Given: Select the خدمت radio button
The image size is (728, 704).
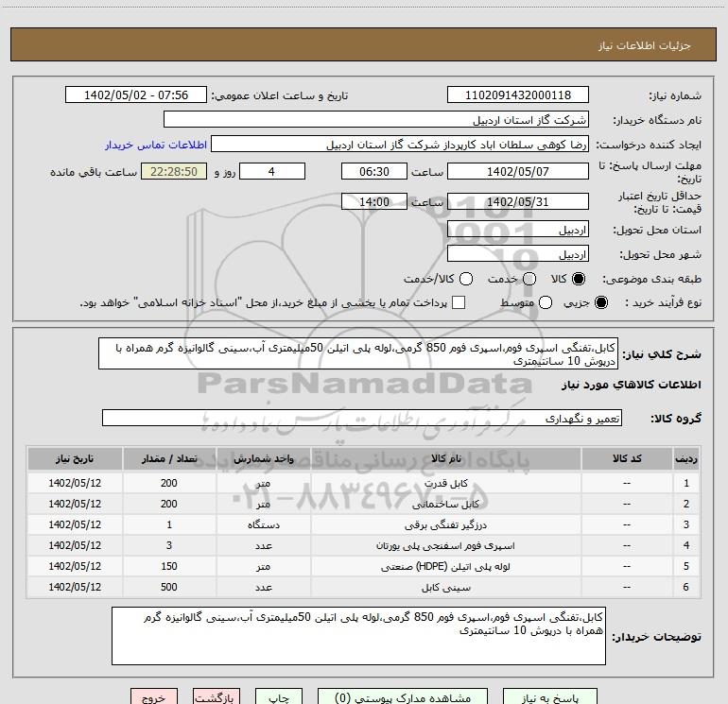Looking at the screenshot, I should pyautogui.click(x=529, y=279).
